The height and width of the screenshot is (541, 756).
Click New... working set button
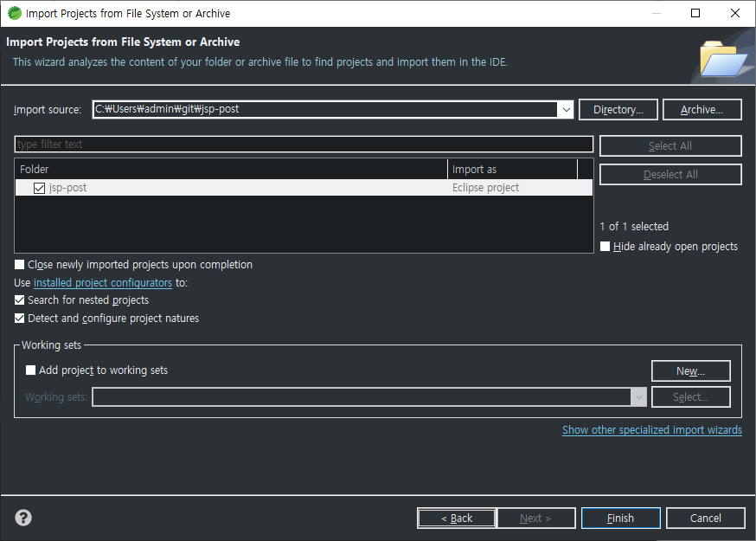[x=690, y=371]
